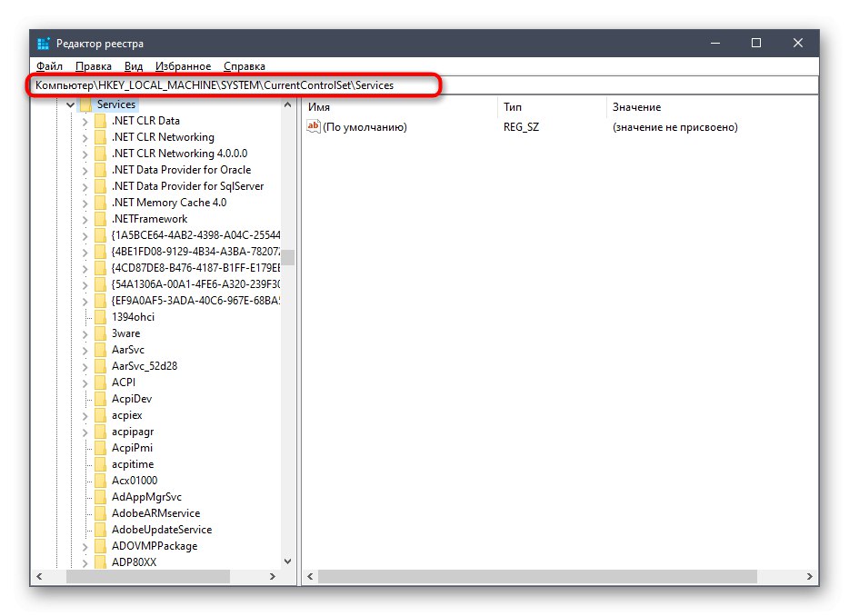The image size is (849, 616).
Task: Click tree pane vertical scrollbar thumb
Action: 287,257
